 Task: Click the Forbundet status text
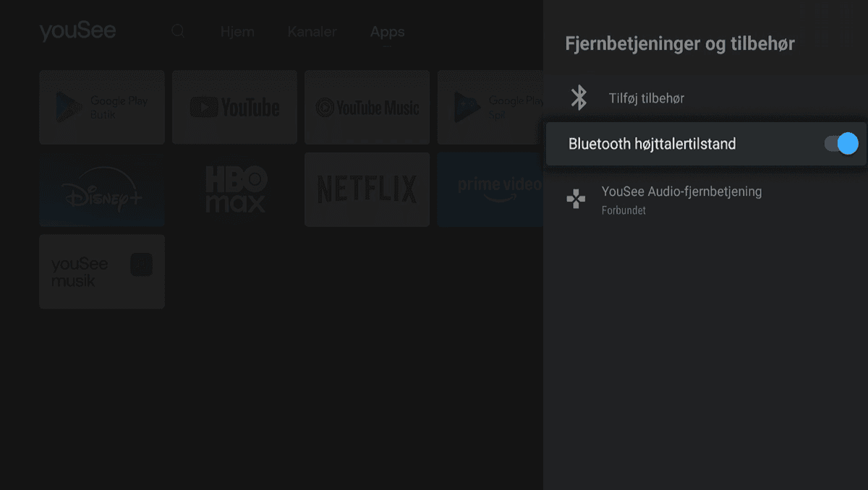(624, 211)
